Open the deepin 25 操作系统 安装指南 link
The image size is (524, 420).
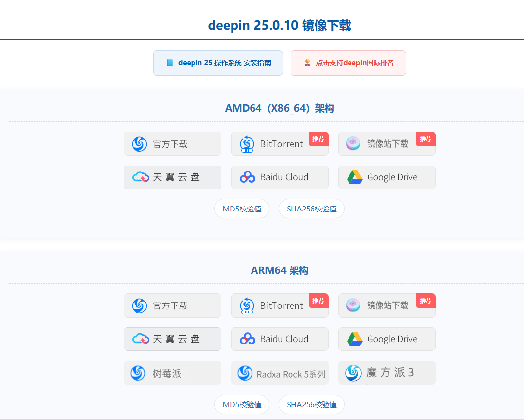pos(218,63)
